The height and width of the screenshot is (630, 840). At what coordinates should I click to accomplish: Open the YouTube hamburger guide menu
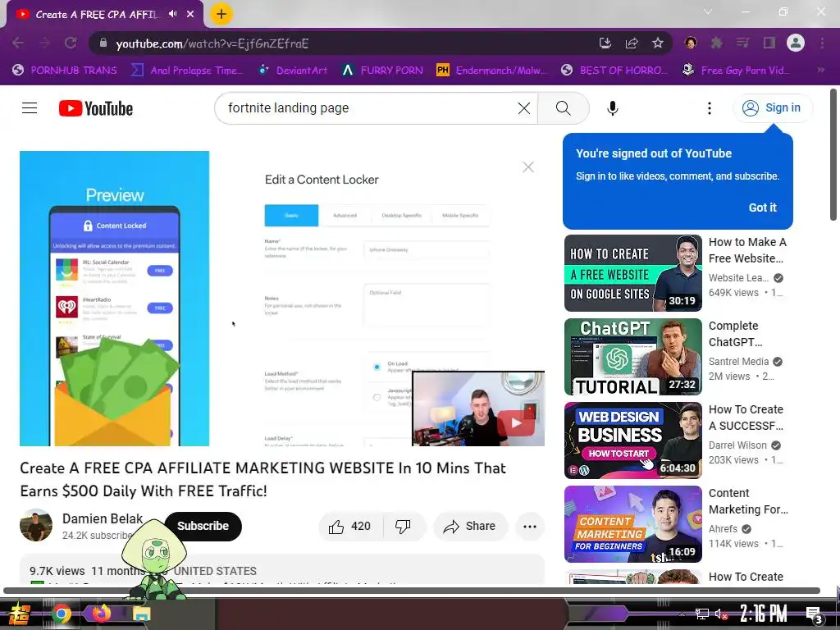click(x=30, y=108)
